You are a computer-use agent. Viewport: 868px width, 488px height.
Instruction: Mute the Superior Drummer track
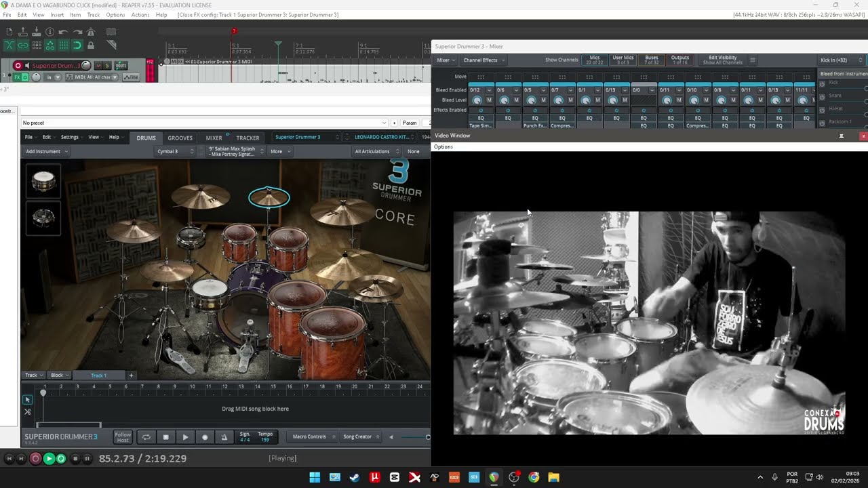99,66
